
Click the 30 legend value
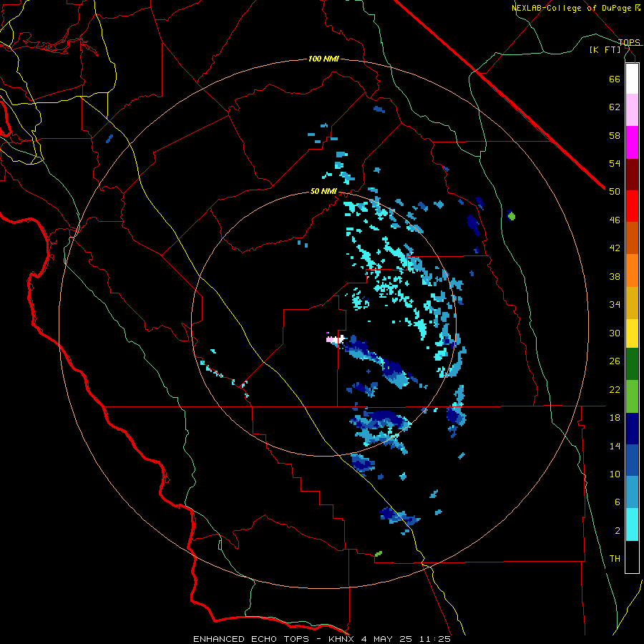click(x=615, y=333)
